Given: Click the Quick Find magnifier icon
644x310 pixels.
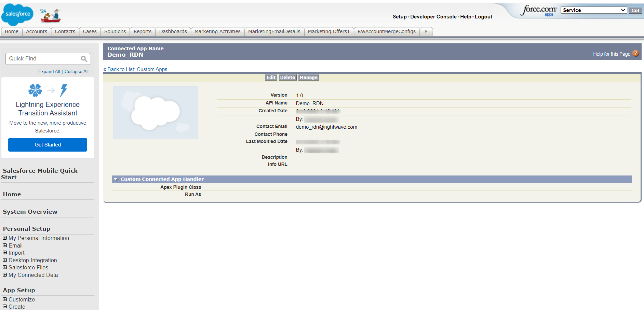Looking at the screenshot, I should (x=84, y=59).
